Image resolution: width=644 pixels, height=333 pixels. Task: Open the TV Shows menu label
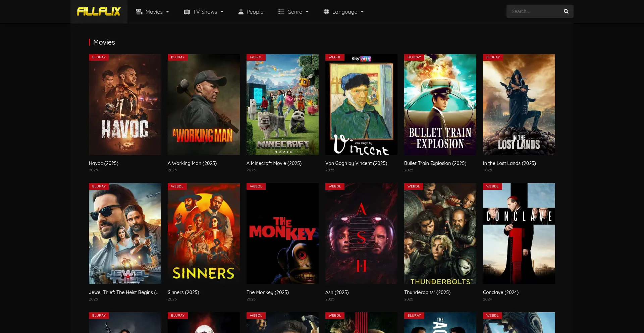[x=205, y=12]
